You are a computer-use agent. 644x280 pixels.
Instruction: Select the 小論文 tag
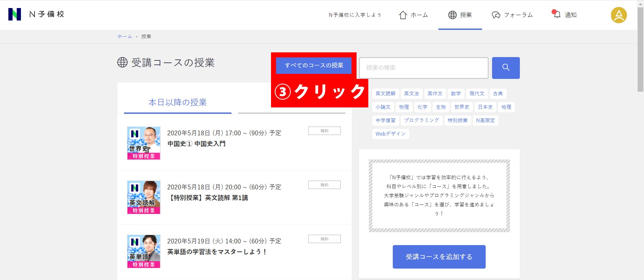tap(383, 107)
